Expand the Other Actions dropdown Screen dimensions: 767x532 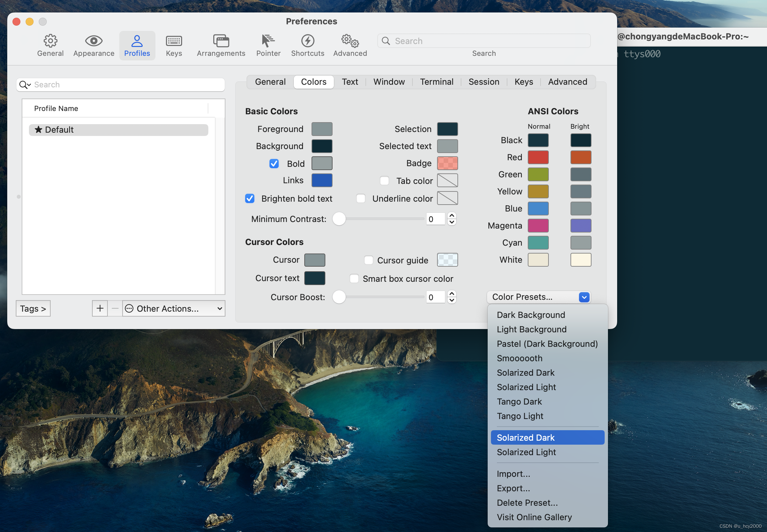point(174,308)
